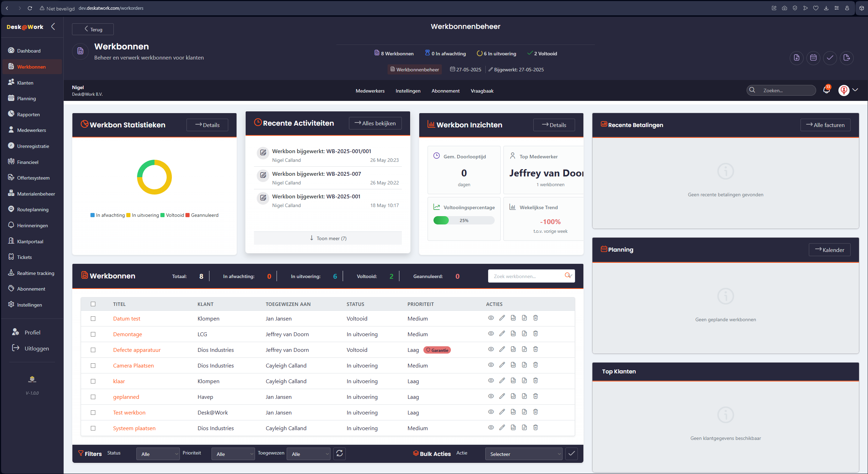Click Toon meer (7) button
This screenshot has height=474, width=868.
328,238
